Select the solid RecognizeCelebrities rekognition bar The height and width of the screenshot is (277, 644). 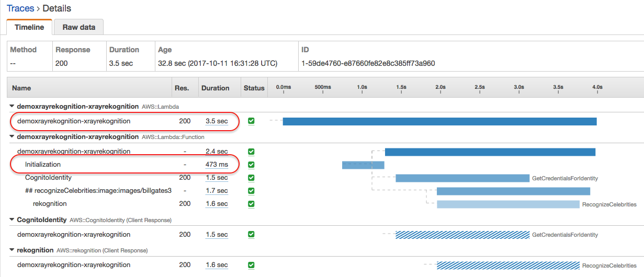[508, 204]
